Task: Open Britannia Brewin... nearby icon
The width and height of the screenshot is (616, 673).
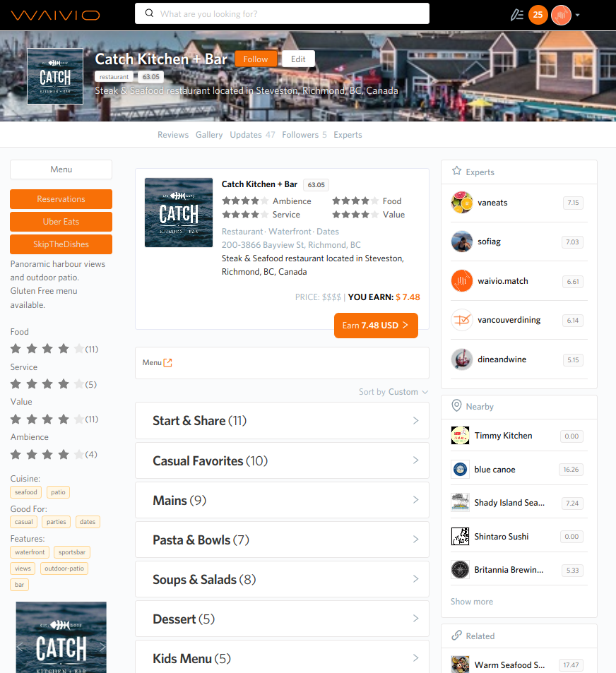Action: point(460,570)
